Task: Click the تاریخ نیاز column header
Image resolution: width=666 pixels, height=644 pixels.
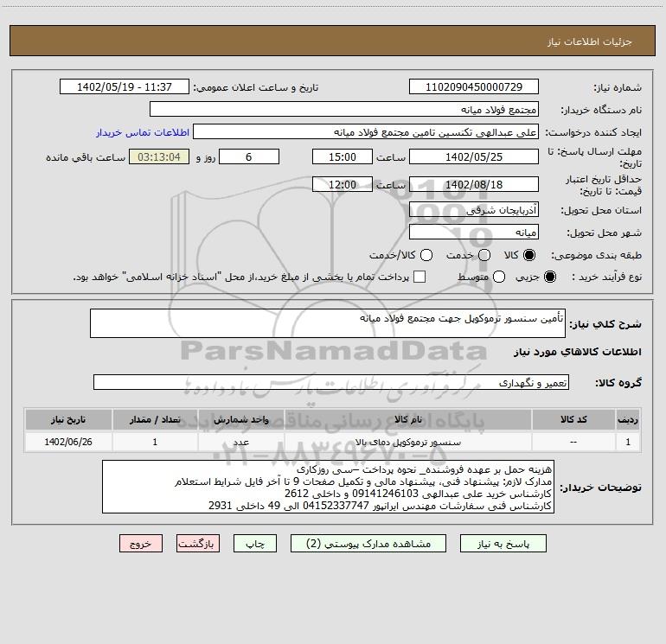Action: pos(68,419)
